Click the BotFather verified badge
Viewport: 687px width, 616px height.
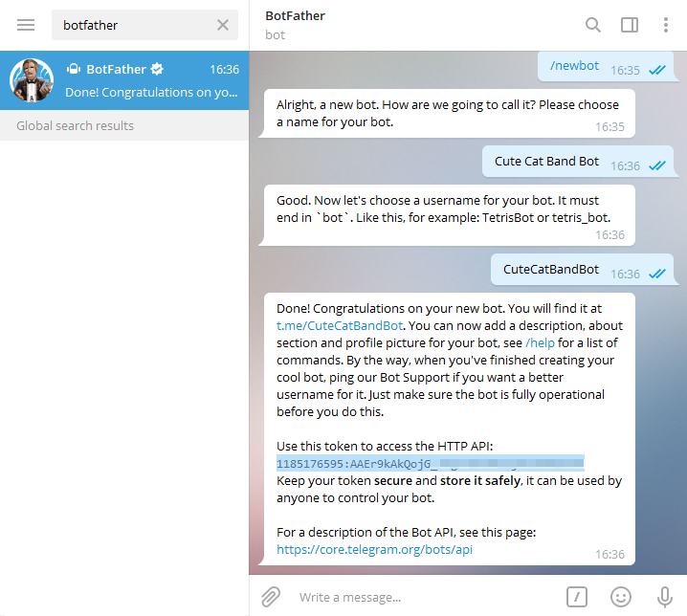point(157,69)
